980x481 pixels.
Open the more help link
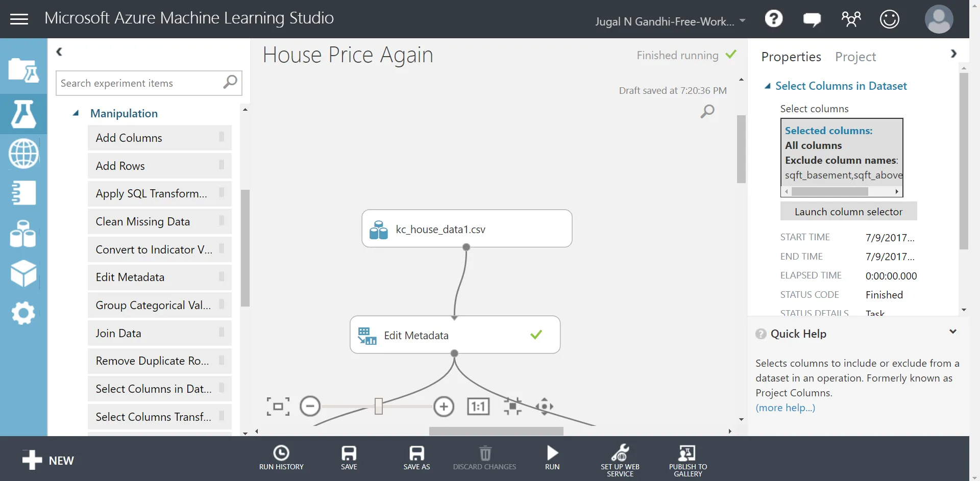coord(785,408)
